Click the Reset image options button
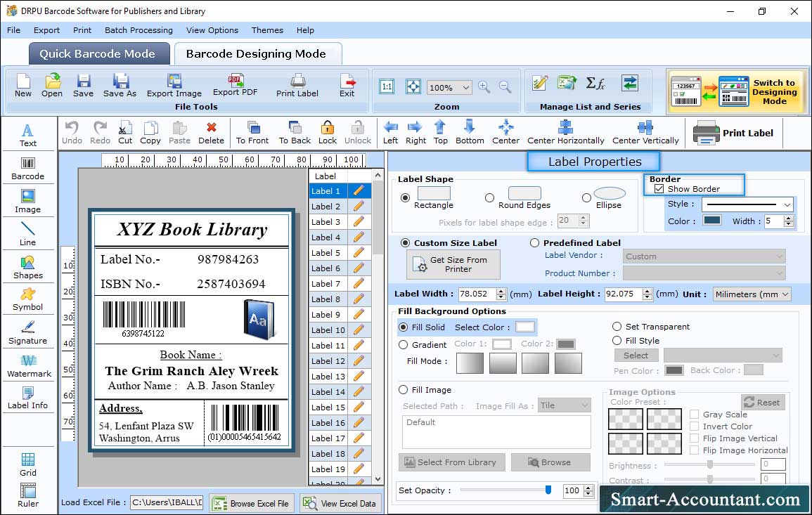This screenshot has height=515, width=812. click(763, 402)
